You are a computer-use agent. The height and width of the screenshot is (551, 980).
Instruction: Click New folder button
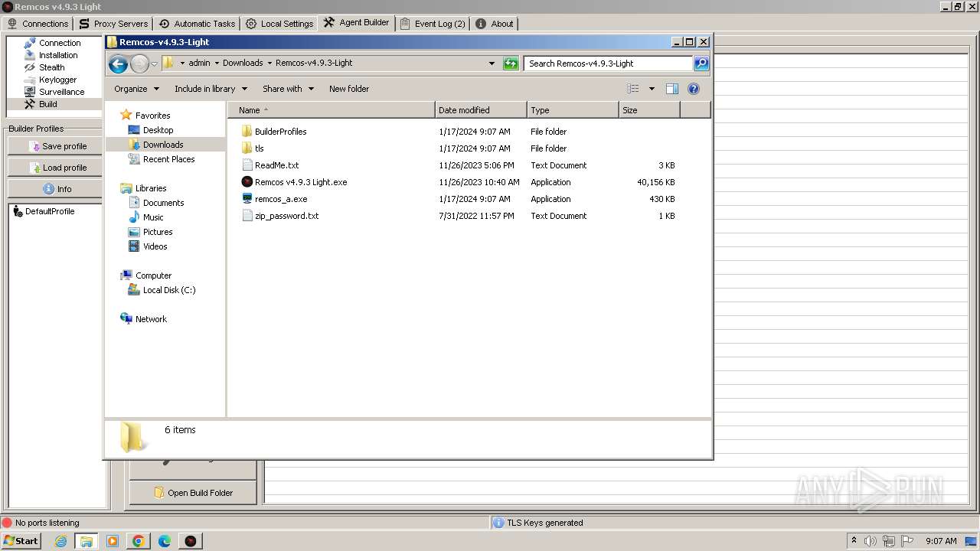point(349,89)
